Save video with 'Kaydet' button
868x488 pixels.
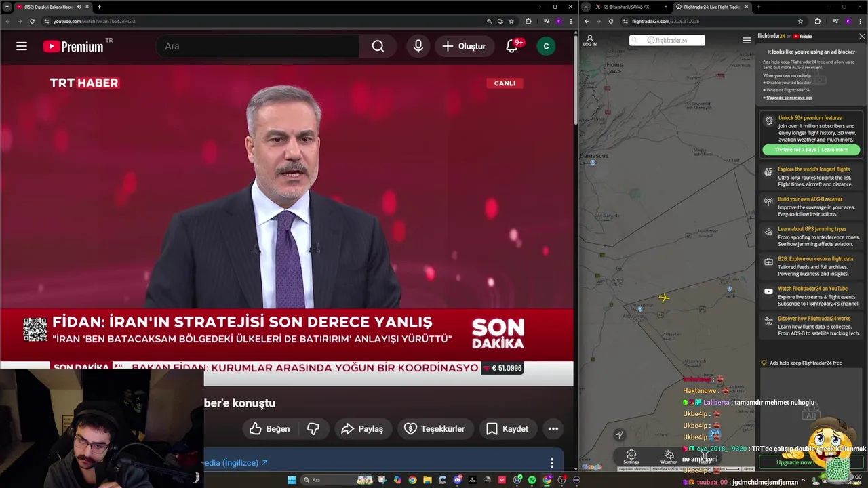point(507,428)
